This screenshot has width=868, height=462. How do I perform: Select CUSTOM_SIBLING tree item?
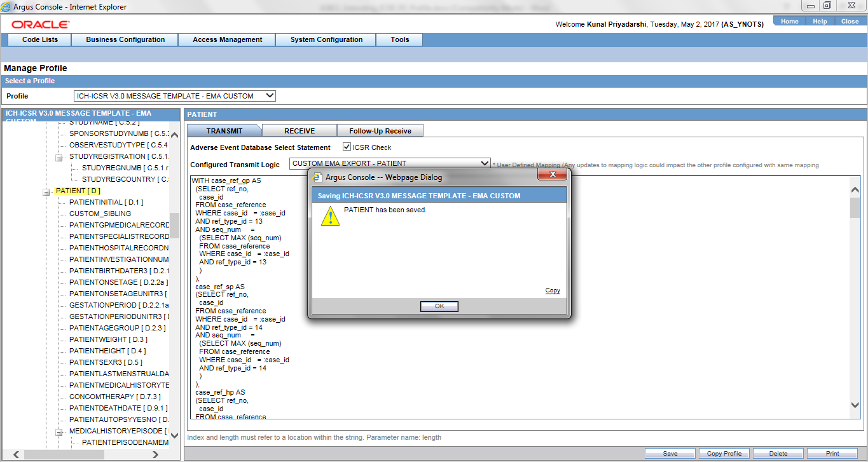100,214
